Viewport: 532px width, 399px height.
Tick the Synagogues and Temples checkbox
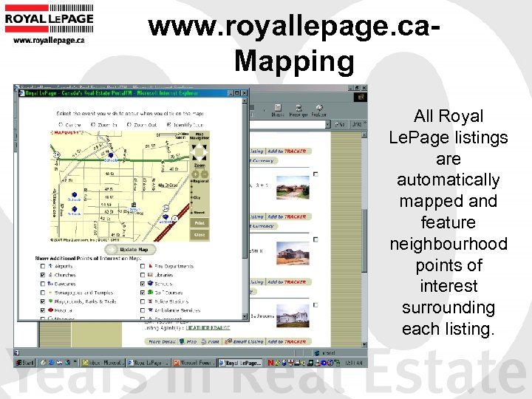[x=43, y=293]
